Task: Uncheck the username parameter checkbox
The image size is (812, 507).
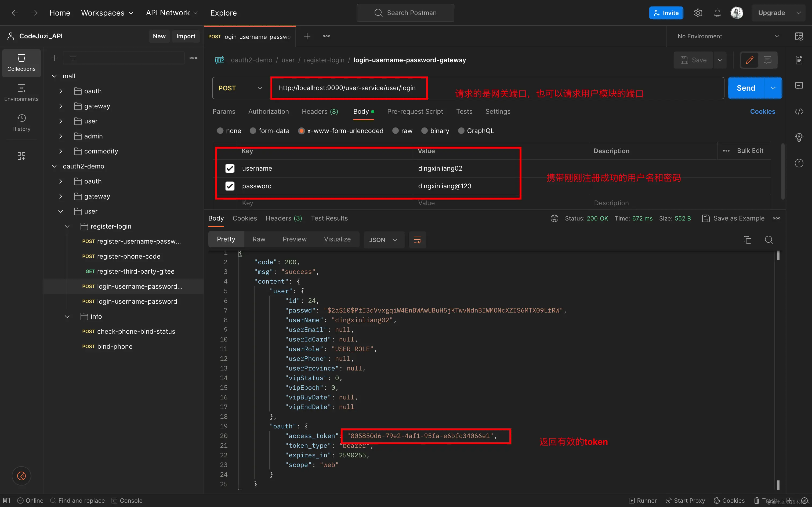Action: click(230, 168)
